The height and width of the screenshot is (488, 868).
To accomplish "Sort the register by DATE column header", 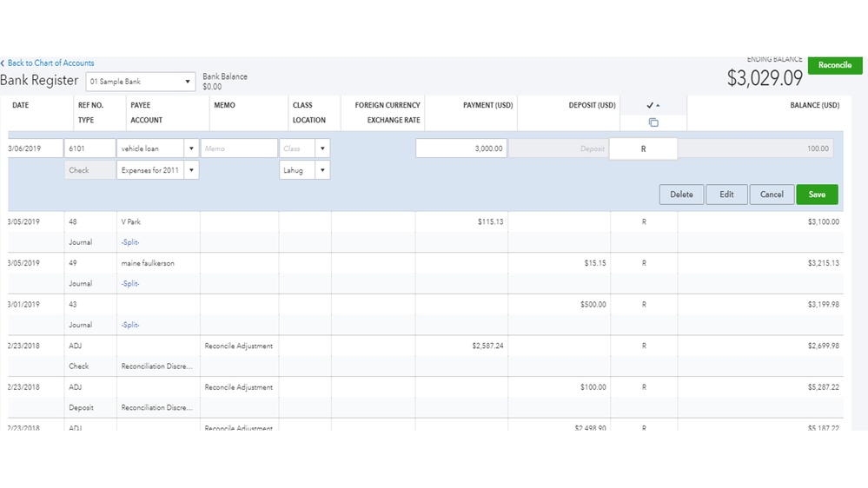I will (20, 105).
